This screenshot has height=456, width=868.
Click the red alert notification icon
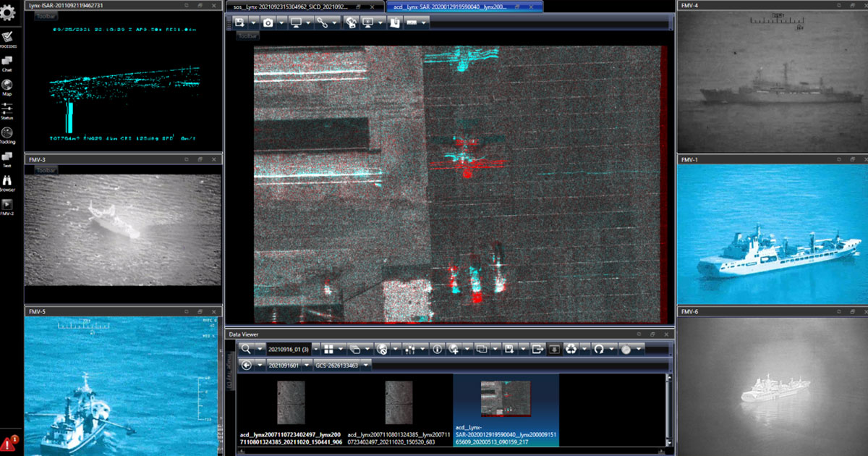click(10, 444)
